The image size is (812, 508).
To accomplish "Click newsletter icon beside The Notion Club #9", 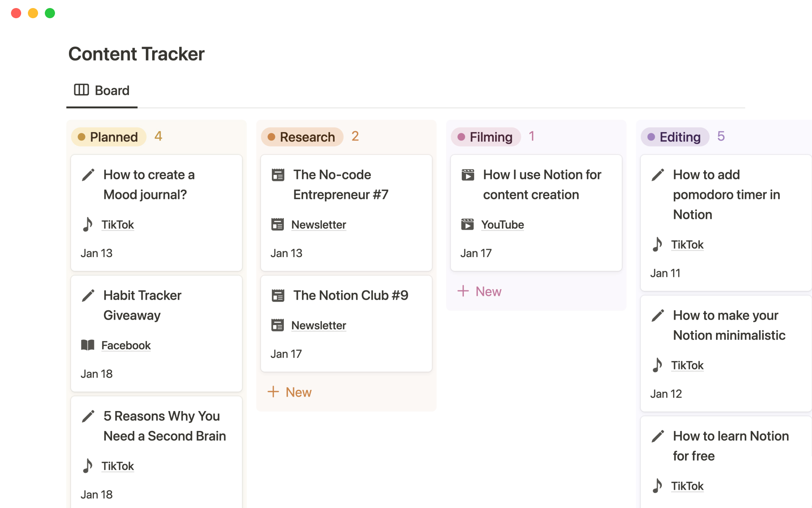I will click(x=278, y=295).
